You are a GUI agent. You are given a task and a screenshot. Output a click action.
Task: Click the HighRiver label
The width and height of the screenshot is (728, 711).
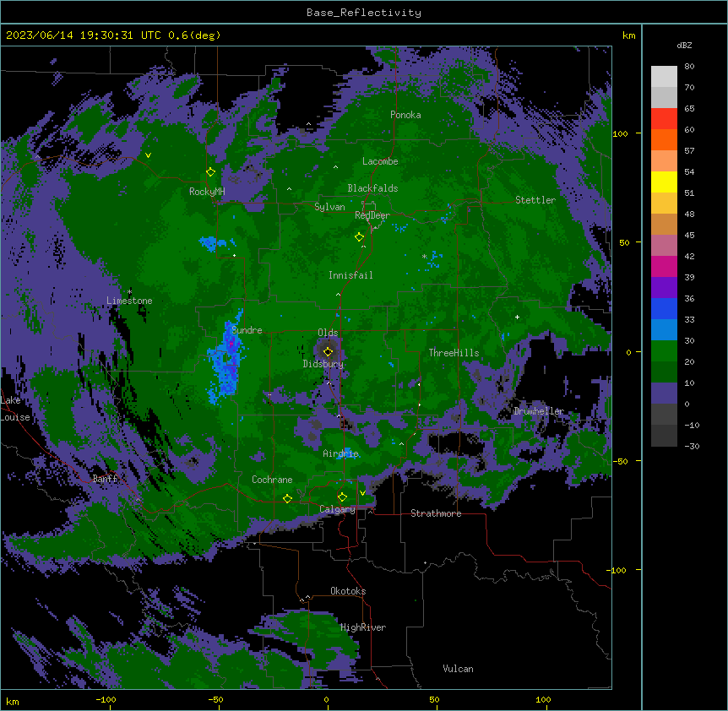pyautogui.click(x=363, y=627)
